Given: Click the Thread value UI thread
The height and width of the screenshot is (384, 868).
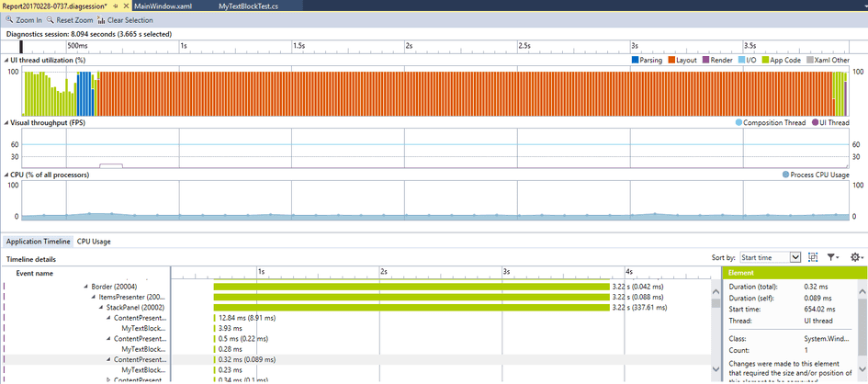Looking at the screenshot, I should [818, 321].
